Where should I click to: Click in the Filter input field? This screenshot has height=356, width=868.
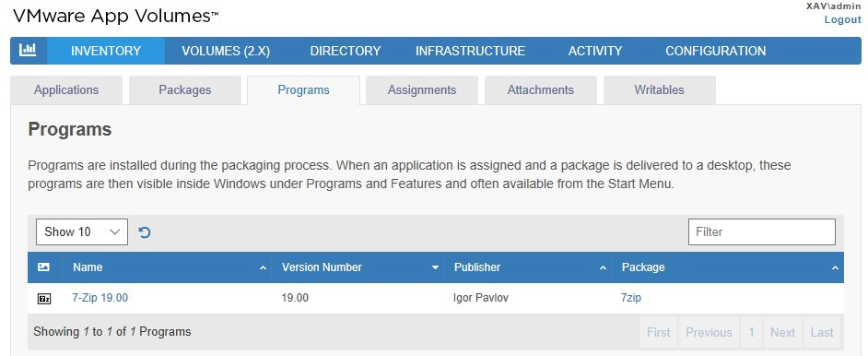click(762, 232)
